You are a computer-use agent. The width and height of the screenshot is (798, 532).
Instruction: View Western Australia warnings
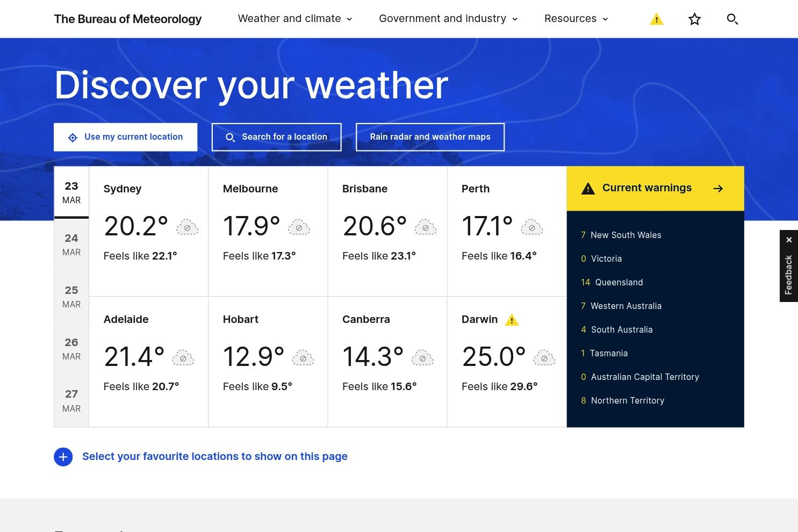click(x=621, y=306)
